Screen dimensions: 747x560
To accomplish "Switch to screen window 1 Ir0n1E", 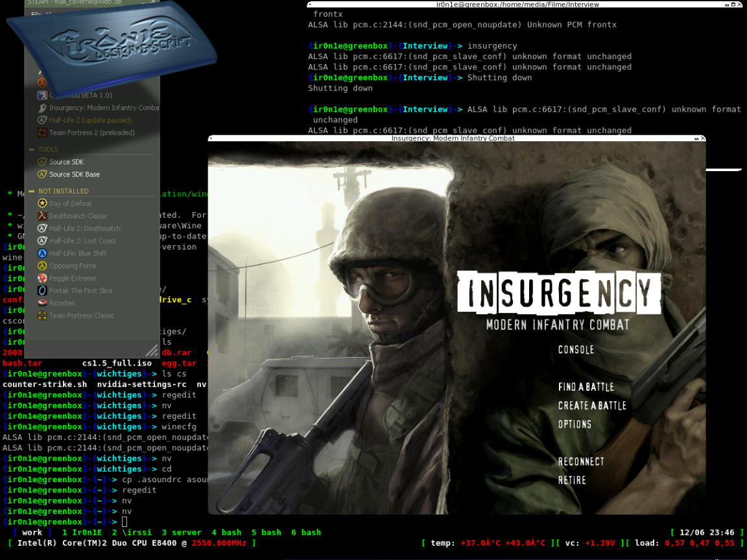I will [x=82, y=532].
